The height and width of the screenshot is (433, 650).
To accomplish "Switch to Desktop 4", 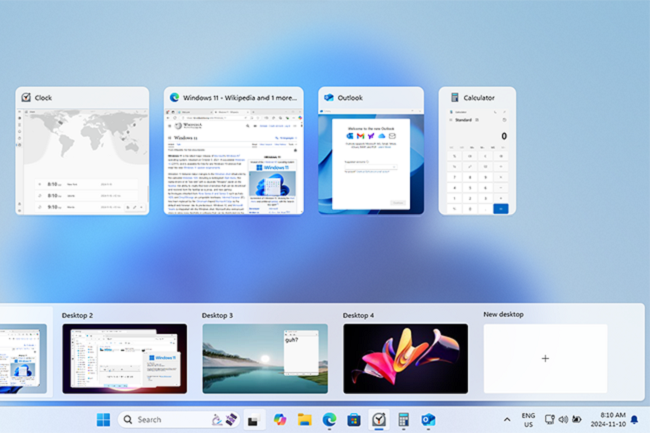I will pyautogui.click(x=405, y=357).
